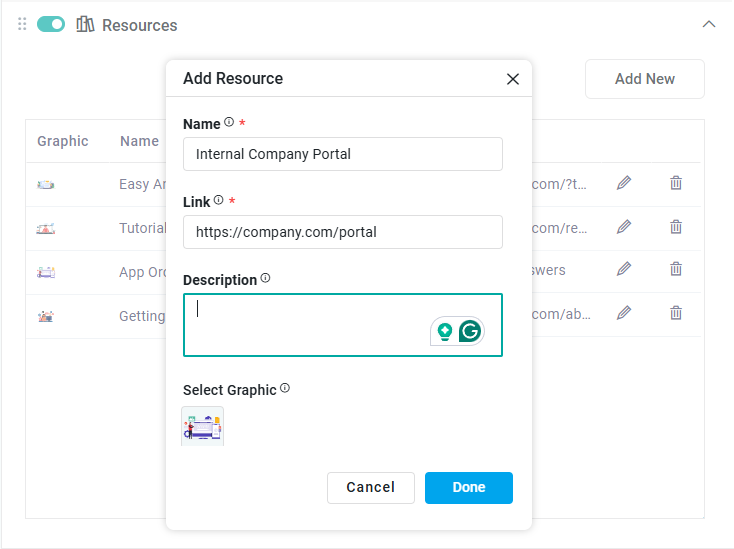Click the Add New button
Viewport: 734px width, 549px height.
point(645,79)
